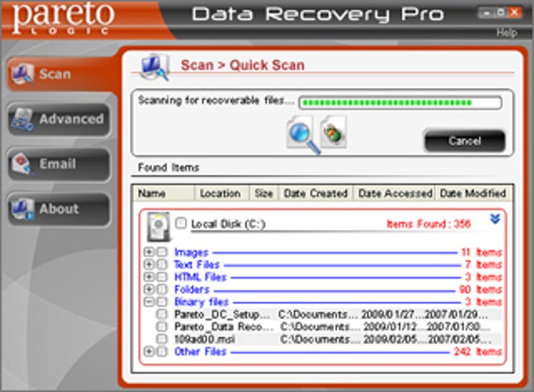Open the About section
The image size is (534, 392).
(59, 209)
